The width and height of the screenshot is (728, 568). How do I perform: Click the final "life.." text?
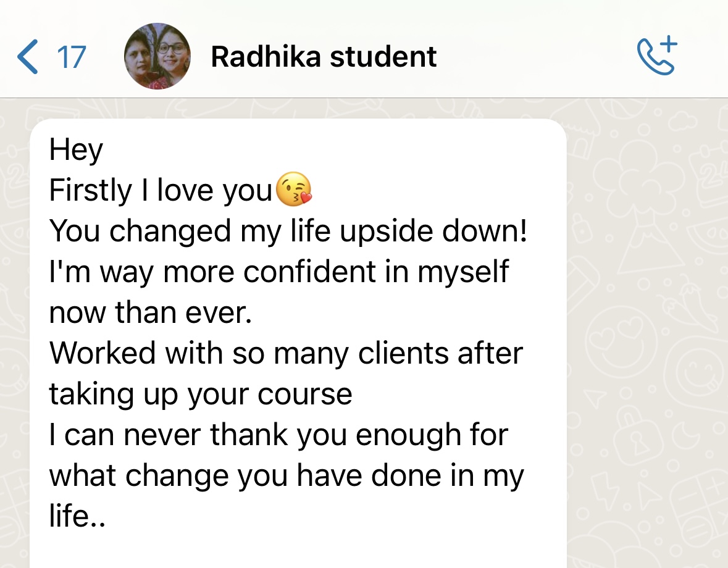(x=77, y=516)
